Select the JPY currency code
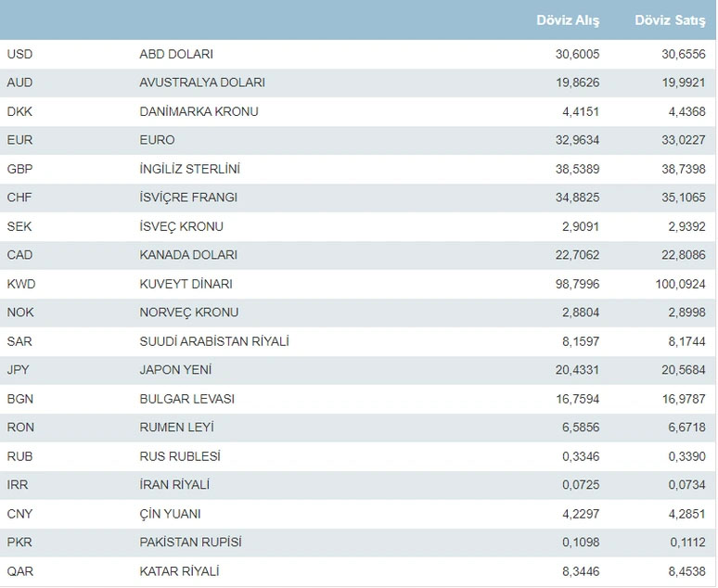The height and width of the screenshot is (588, 718). pos(19,370)
